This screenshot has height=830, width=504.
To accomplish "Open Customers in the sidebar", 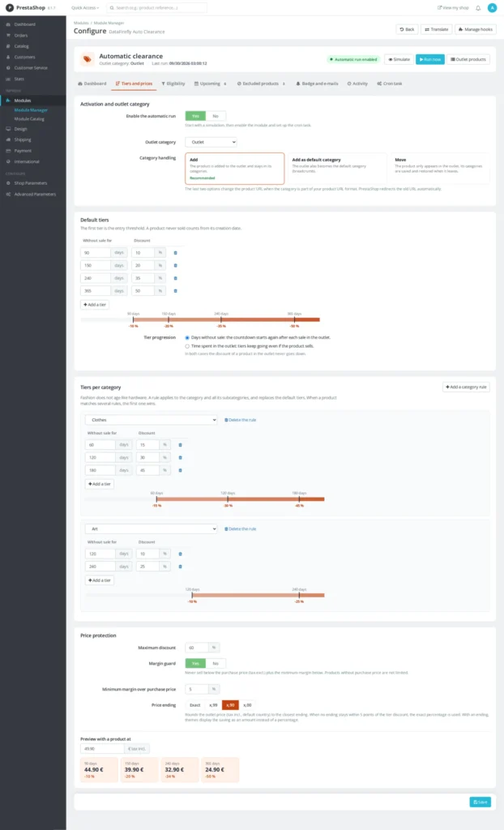I will (24, 58).
